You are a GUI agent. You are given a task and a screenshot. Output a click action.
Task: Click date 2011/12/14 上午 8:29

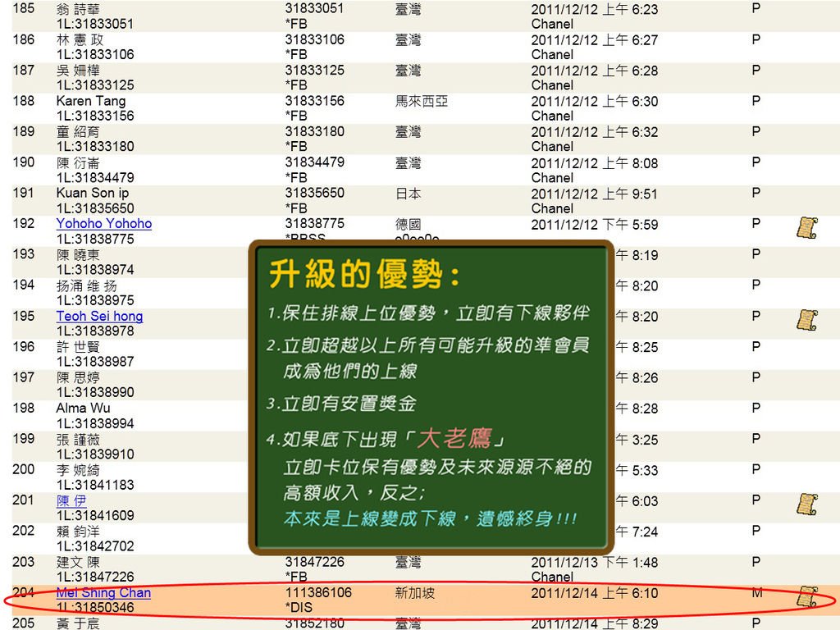click(594, 623)
